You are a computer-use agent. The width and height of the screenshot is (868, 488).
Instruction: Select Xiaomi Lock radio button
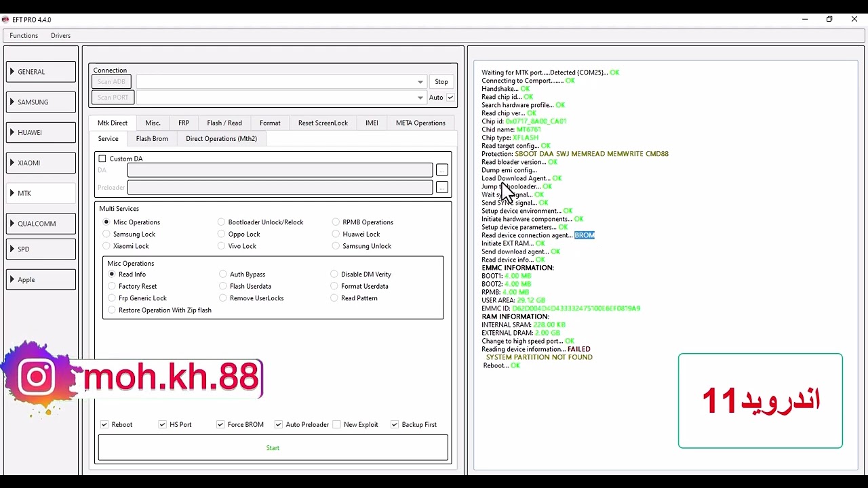[x=106, y=246]
